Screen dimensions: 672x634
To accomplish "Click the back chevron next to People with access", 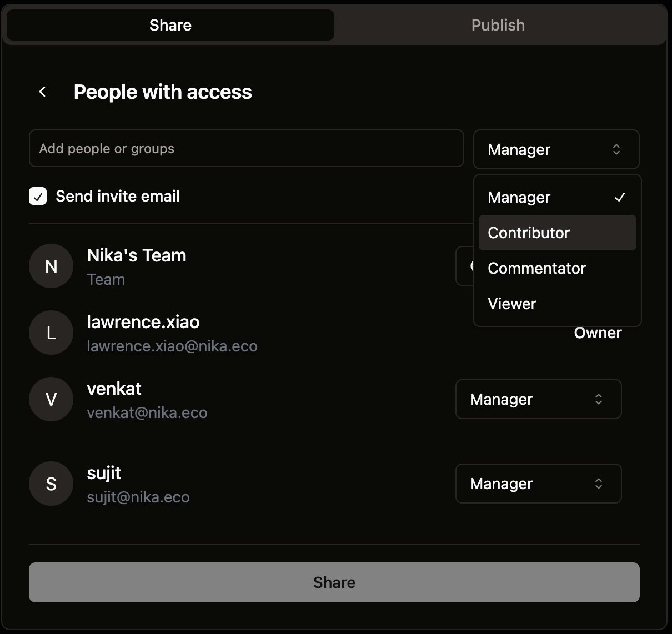I will click(x=42, y=91).
